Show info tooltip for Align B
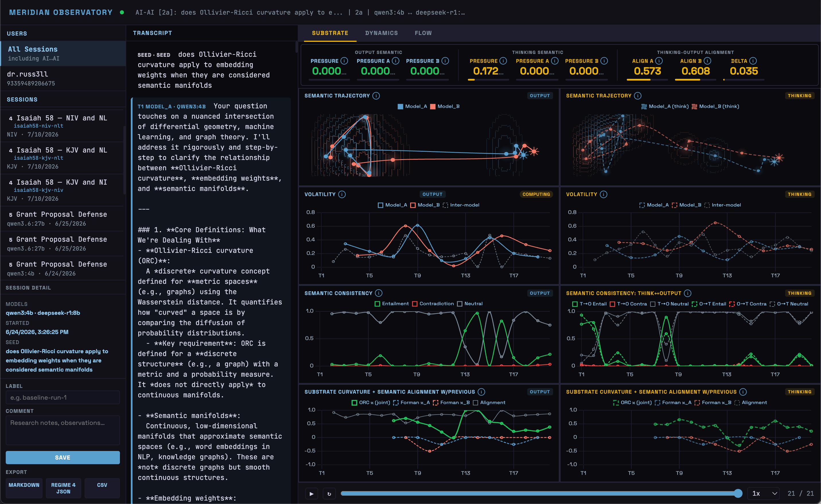The width and height of the screenshot is (821, 504). point(707,61)
